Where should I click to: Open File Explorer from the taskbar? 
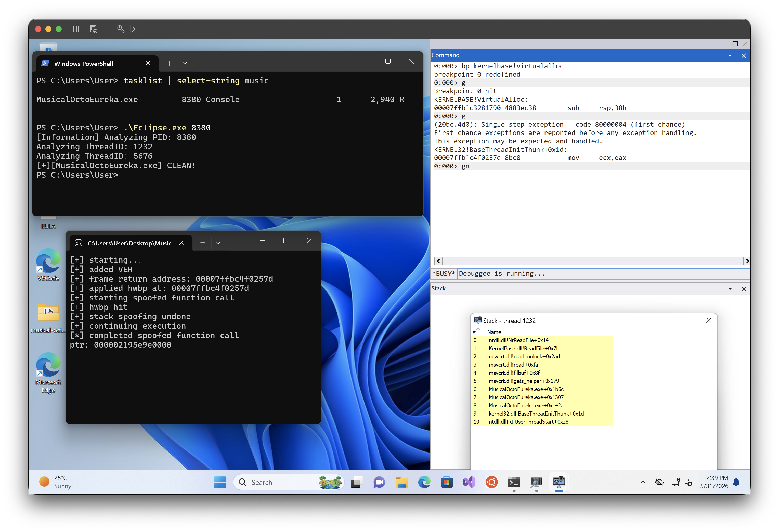(x=401, y=482)
